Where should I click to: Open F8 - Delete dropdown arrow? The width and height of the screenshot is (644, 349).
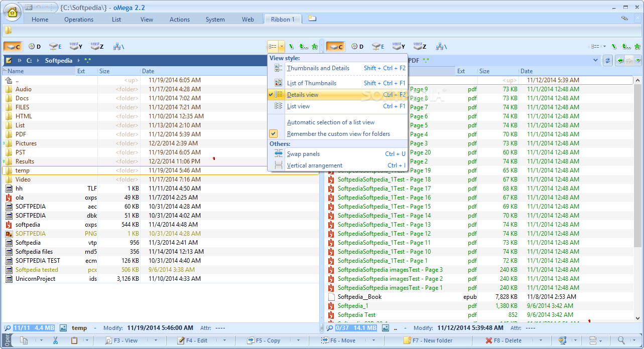click(x=540, y=340)
